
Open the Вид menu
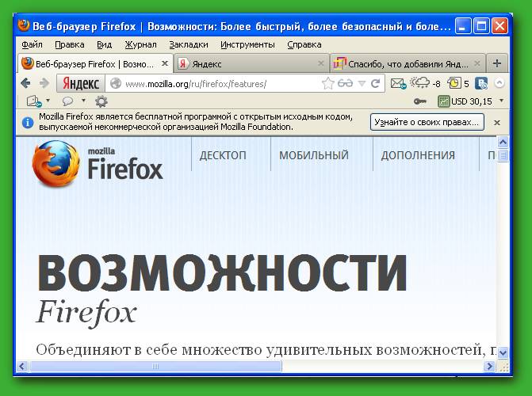pyautogui.click(x=104, y=45)
